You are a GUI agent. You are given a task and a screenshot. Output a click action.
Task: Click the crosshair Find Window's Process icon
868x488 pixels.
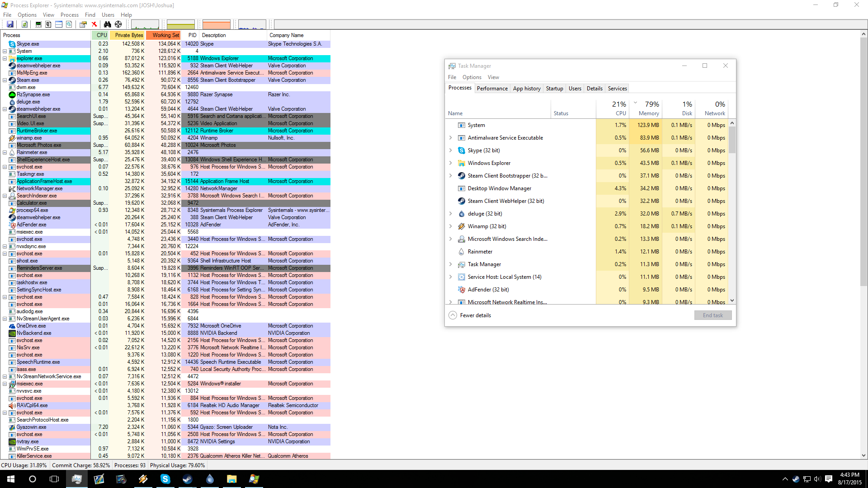pyautogui.click(x=118, y=24)
